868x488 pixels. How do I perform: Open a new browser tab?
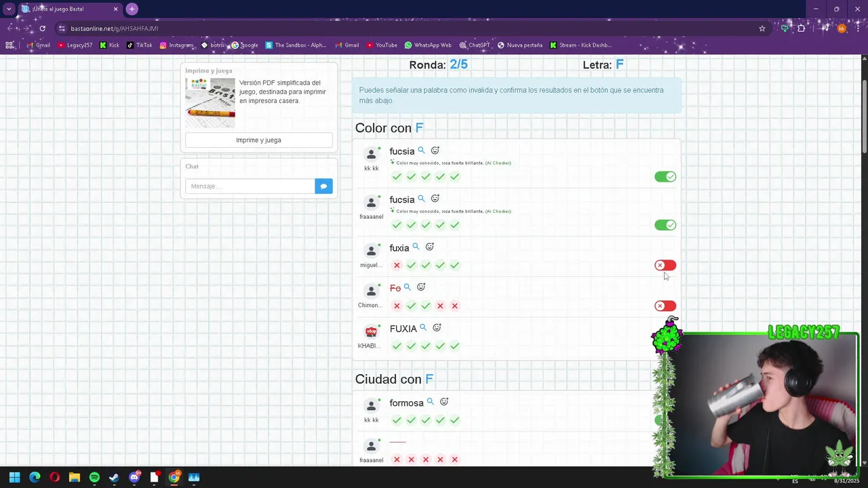pyautogui.click(x=132, y=9)
